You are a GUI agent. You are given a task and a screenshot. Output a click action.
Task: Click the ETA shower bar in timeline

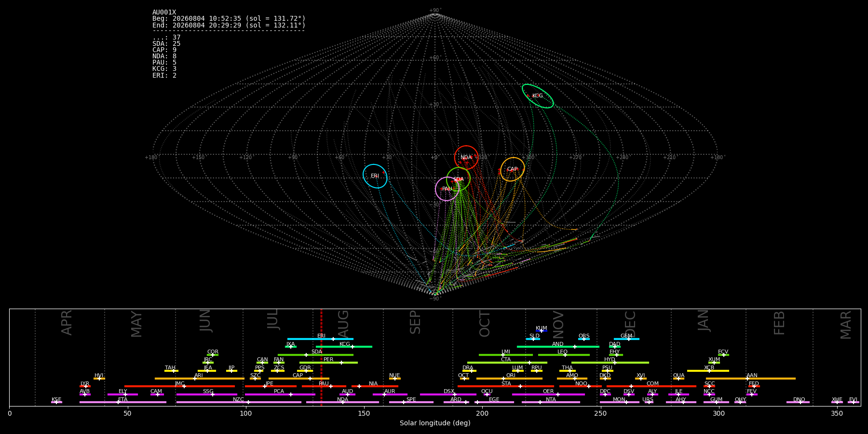point(123,402)
